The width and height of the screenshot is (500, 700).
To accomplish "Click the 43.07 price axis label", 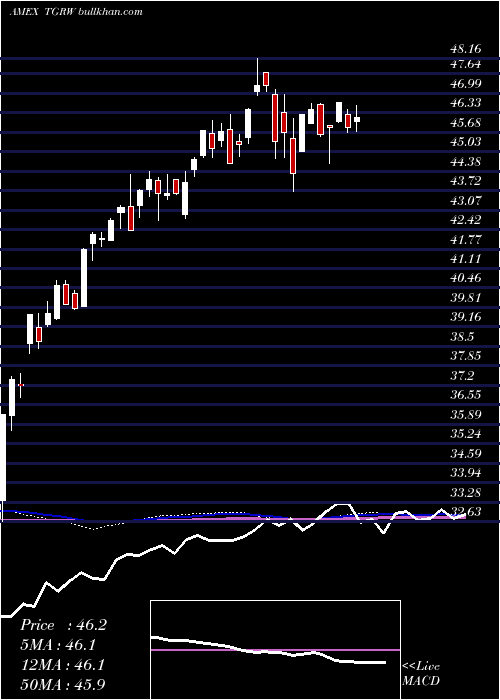I will pyautogui.click(x=465, y=200).
